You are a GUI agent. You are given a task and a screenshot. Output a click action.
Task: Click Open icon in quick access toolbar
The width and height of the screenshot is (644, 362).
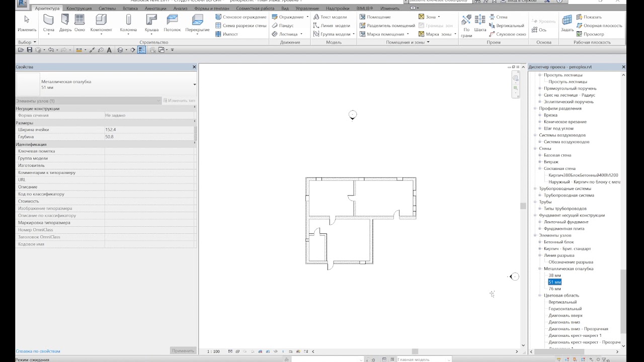21,50
